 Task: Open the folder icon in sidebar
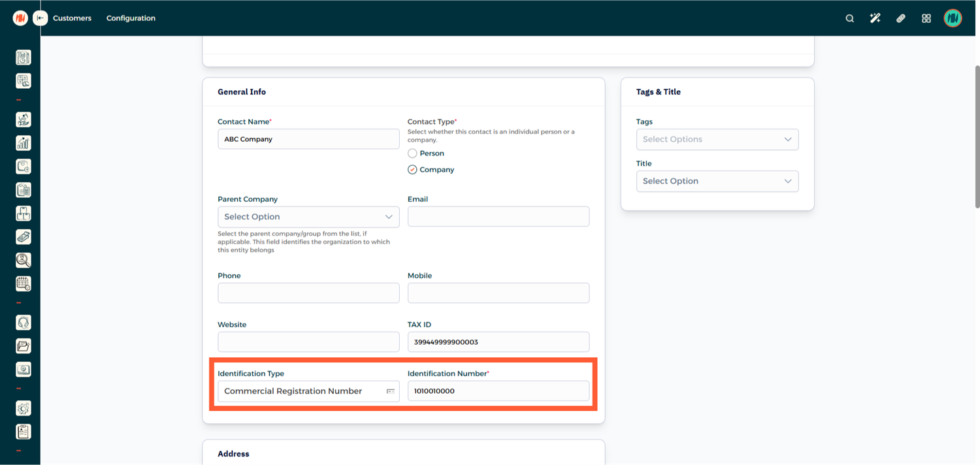tap(23, 346)
